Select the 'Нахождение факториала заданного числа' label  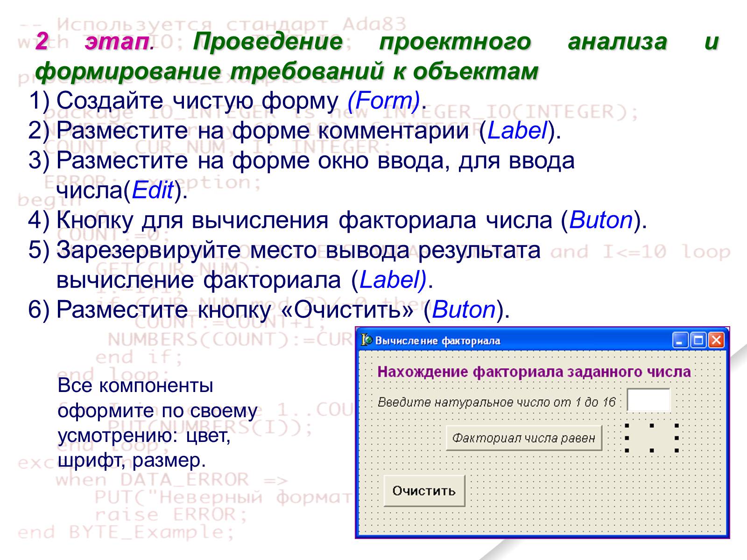[534, 372]
